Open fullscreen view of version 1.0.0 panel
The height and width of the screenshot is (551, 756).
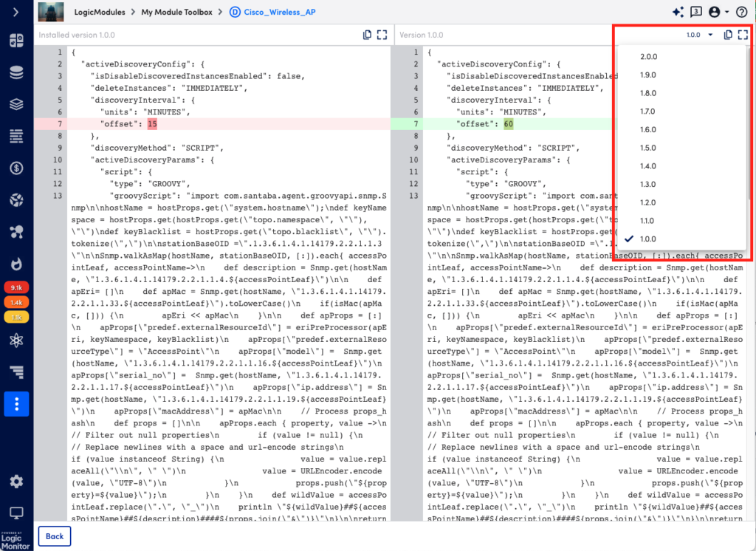(x=743, y=35)
